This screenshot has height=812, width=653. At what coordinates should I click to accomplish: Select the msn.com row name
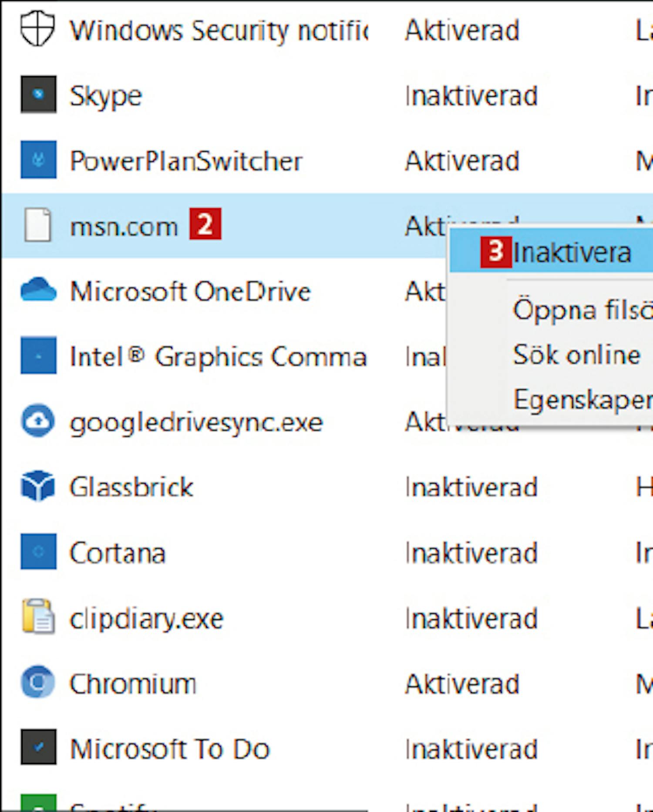coord(124,227)
